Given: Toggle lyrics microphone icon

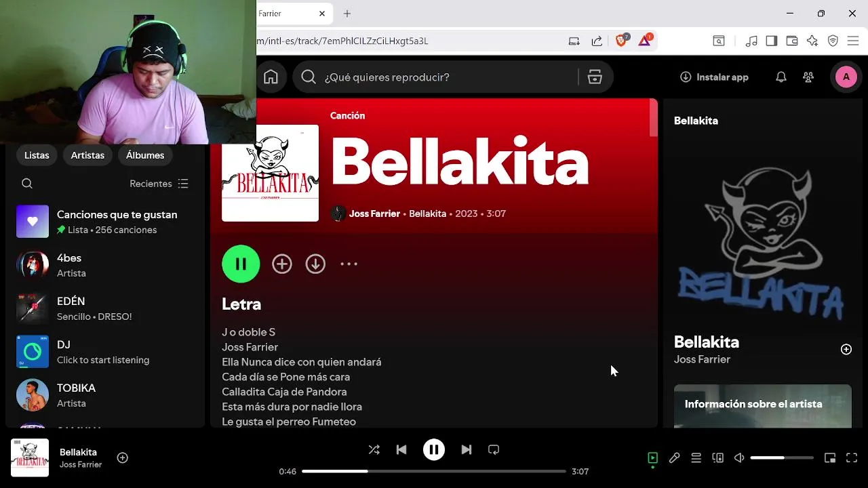Looking at the screenshot, I should (x=674, y=458).
